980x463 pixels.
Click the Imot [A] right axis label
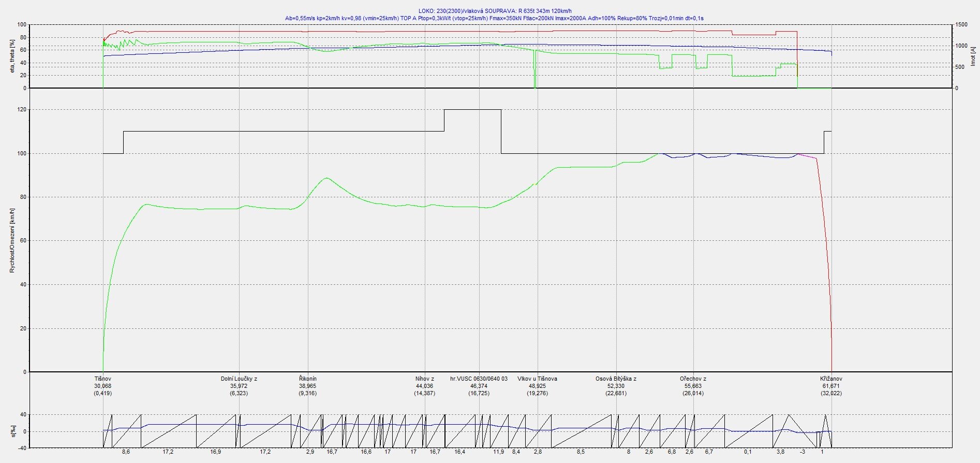[973, 57]
